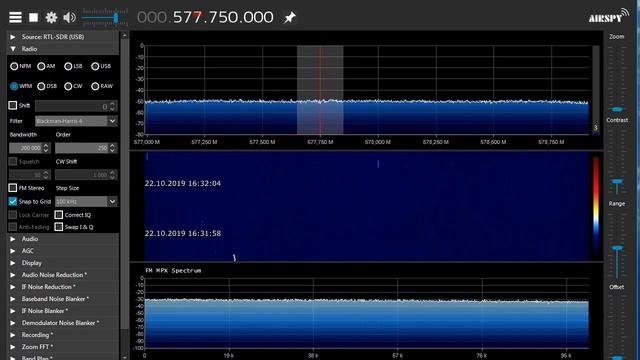640x360 pixels.
Task: Expand the IF Noise Blanker section
Action: pos(63,311)
